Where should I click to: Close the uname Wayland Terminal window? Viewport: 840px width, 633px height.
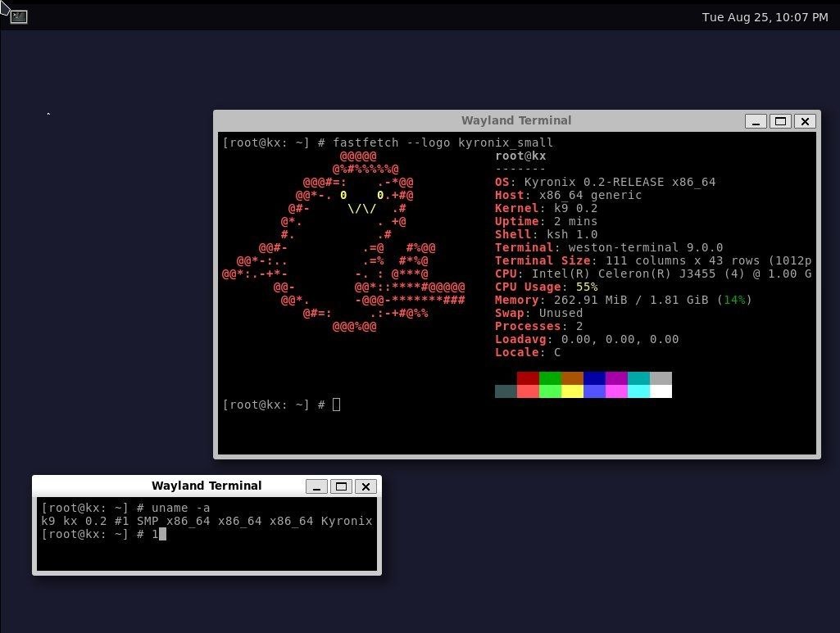click(x=366, y=486)
